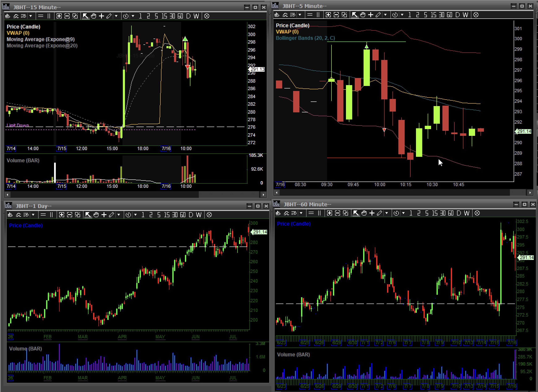
Task: Open studies icon in 1 Day toolbar
Action: [x=18, y=215]
